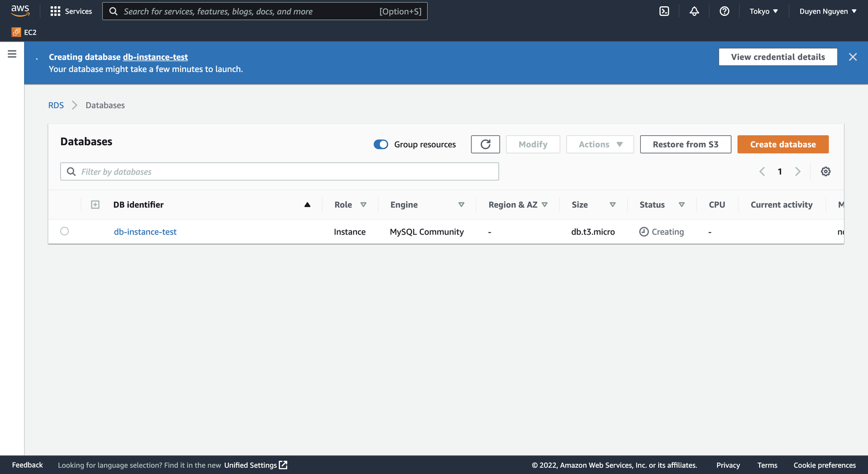Sort by the Status column arrow

pyautogui.click(x=682, y=205)
